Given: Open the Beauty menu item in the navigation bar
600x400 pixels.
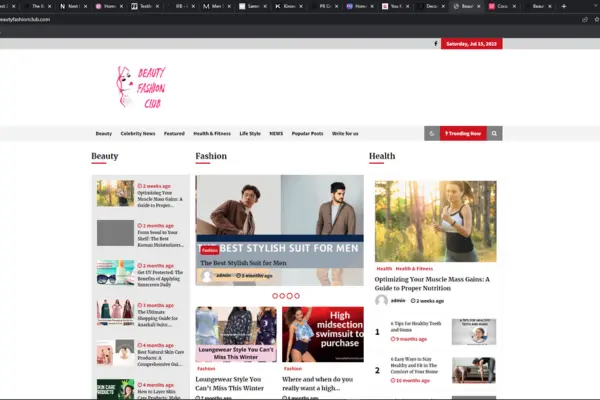Looking at the screenshot, I should tap(104, 134).
